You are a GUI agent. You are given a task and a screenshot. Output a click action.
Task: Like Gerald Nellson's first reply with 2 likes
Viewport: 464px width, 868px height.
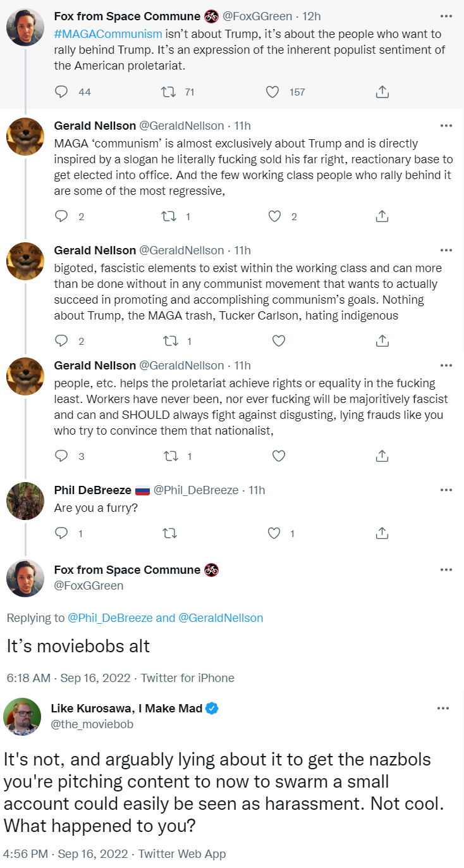pyautogui.click(x=274, y=216)
